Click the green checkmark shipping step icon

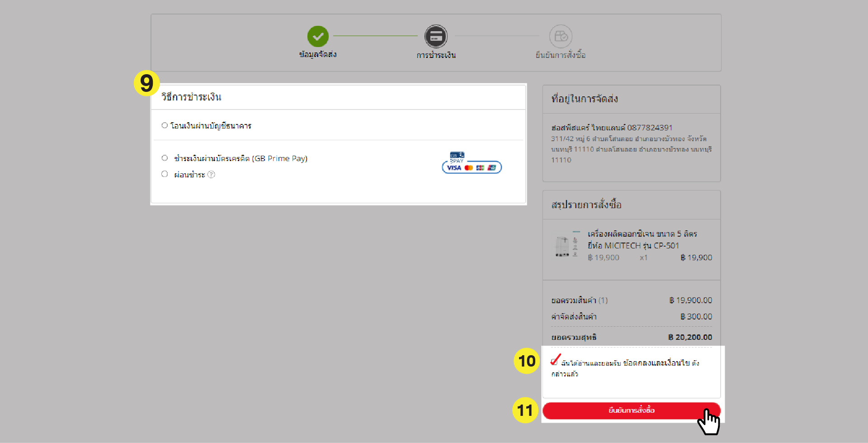point(318,36)
